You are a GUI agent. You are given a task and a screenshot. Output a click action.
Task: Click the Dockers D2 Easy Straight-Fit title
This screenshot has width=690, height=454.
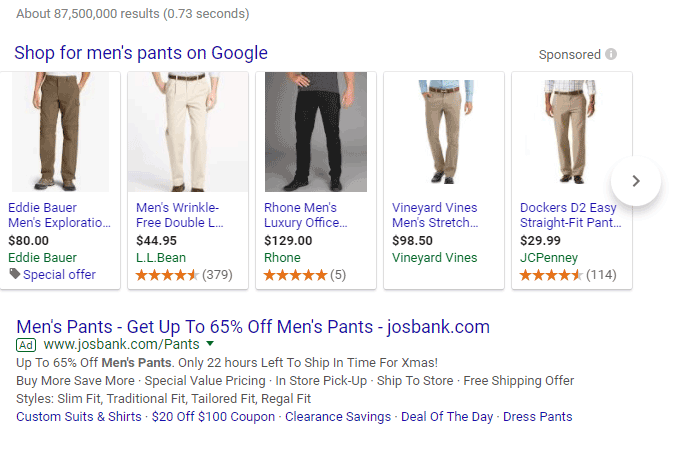[x=568, y=215]
